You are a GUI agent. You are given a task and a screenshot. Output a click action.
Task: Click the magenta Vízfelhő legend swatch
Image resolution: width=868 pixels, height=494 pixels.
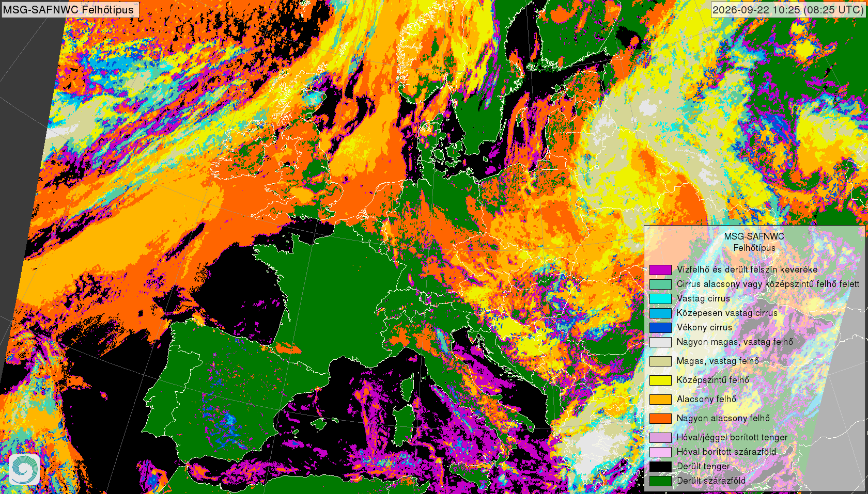[x=660, y=269]
